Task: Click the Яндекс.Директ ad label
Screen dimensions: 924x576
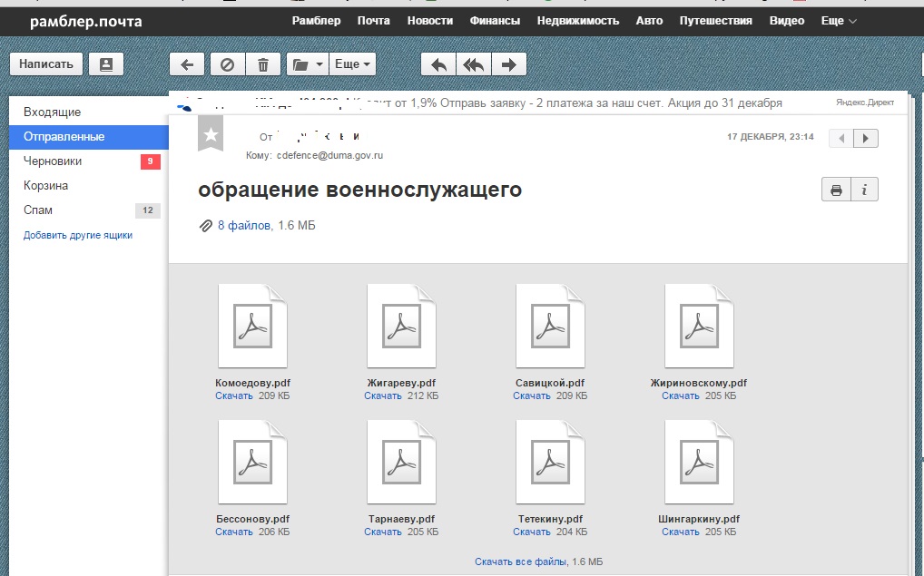Action: (x=864, y=103)
